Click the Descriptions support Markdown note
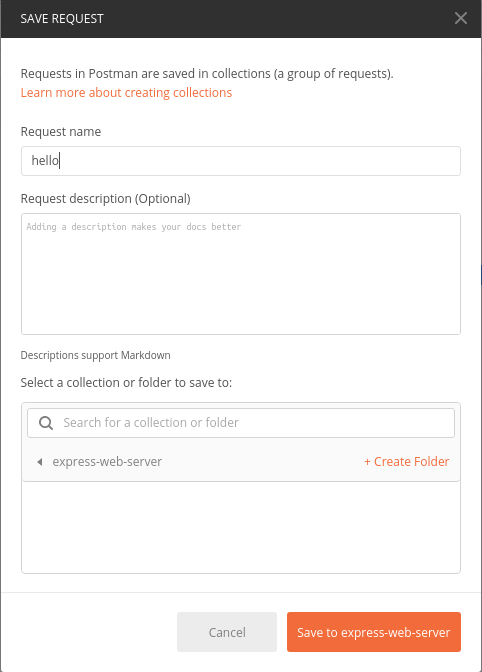The image size is (482, 672). click(x=96, y=355)
